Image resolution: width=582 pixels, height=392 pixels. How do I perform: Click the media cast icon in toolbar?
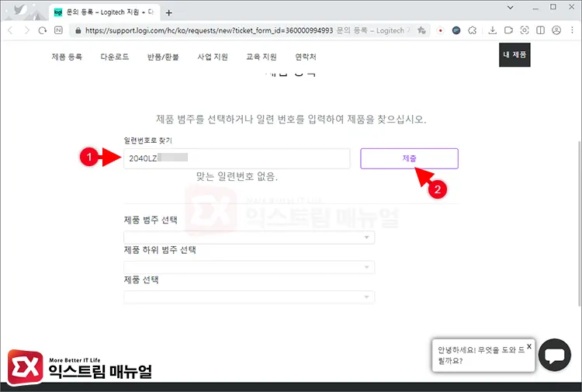508,30
